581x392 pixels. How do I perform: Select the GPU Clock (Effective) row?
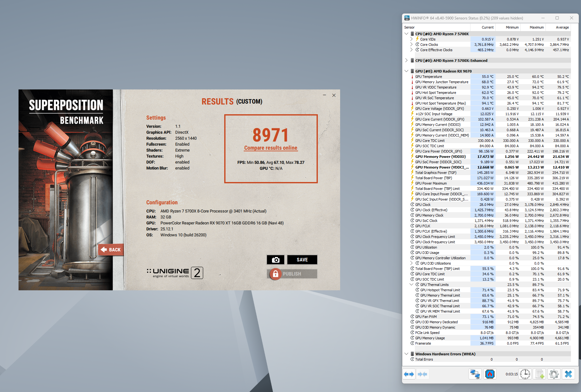490,210
